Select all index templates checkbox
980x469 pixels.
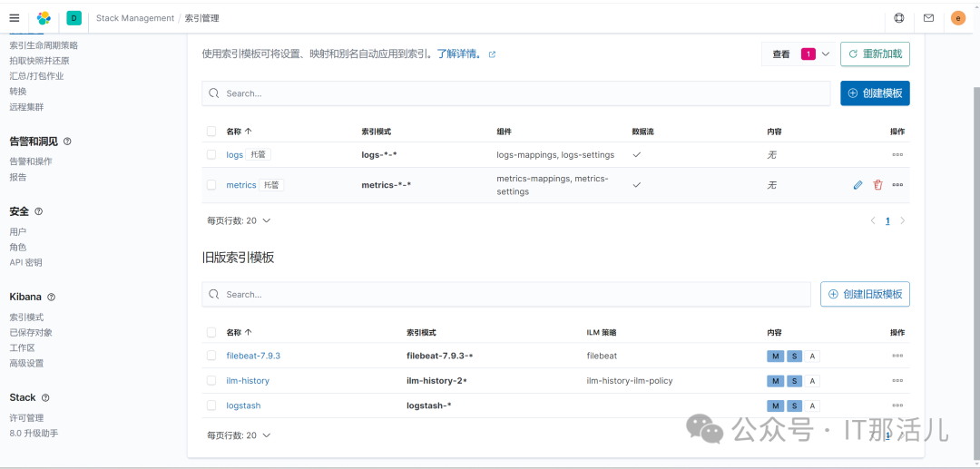click(211, 132)
